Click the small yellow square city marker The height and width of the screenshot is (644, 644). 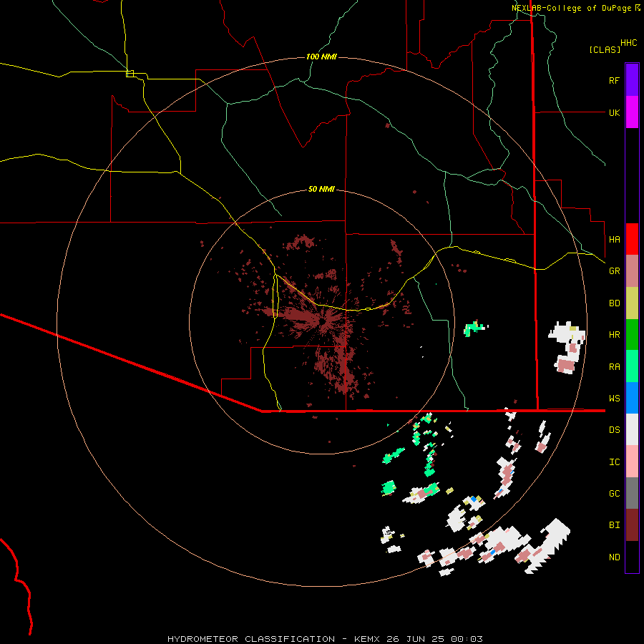coord(130,74)
